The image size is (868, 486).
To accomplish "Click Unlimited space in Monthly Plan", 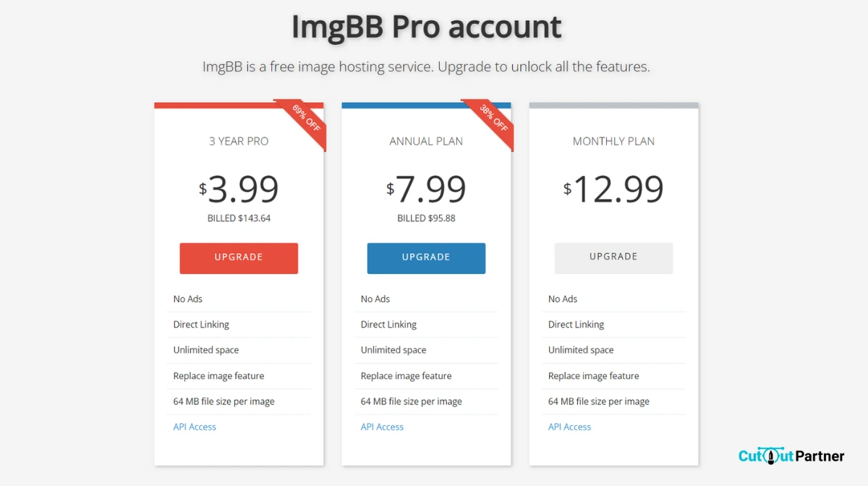I will 581,350.
